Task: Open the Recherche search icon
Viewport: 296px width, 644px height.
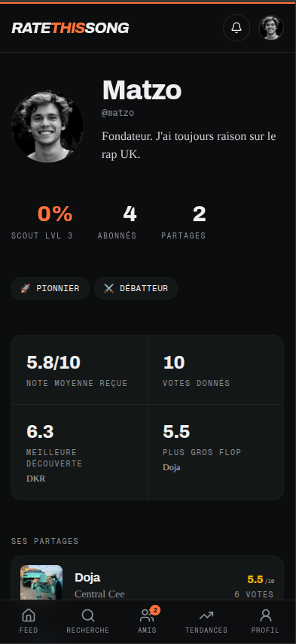Action: (x=88, y=615)
